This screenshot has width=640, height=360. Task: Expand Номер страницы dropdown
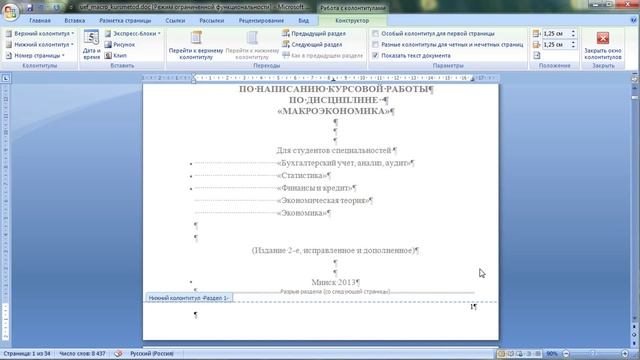[x=35, y=56]
